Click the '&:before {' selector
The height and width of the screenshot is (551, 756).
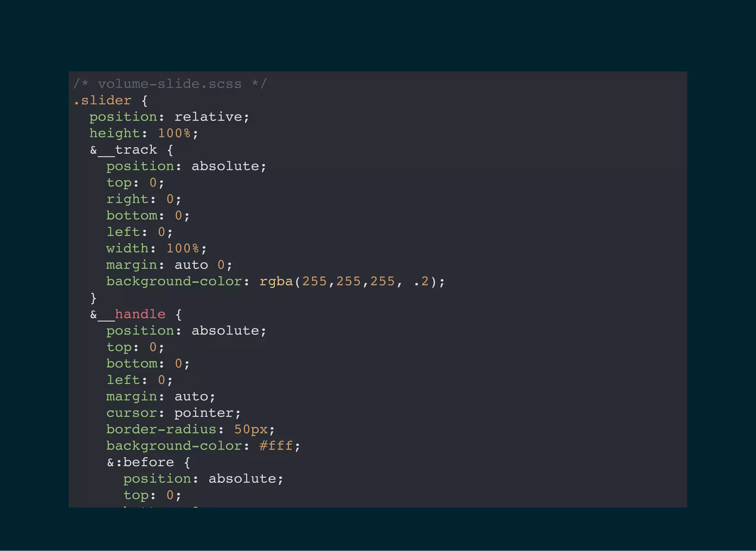(x=148, y=462)
